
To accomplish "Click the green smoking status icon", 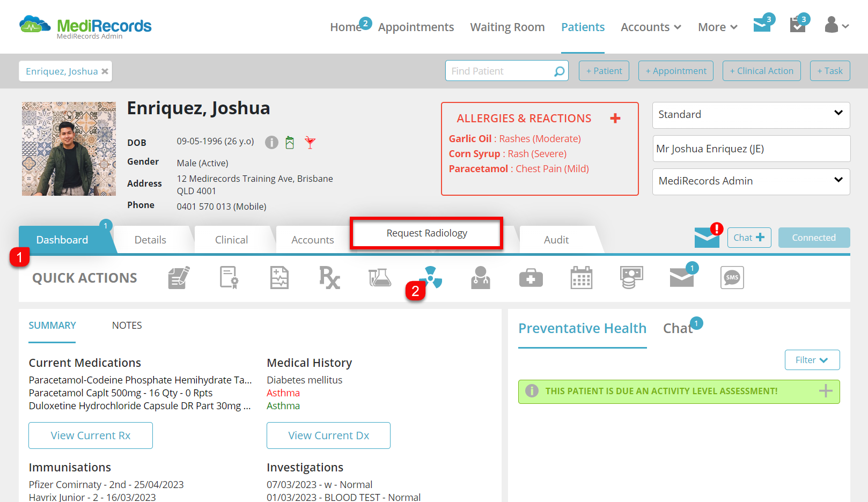I will coord(290,142).
